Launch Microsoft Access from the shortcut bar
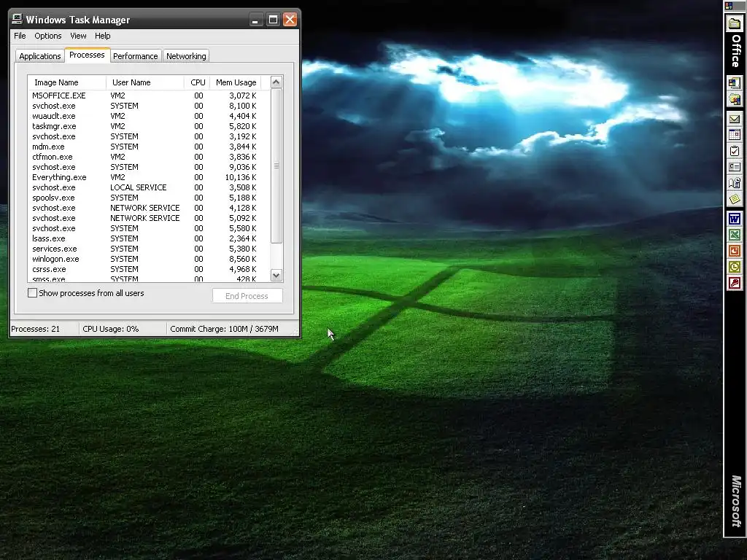This screenshot has height=560, width=747. tap(734, 284)
